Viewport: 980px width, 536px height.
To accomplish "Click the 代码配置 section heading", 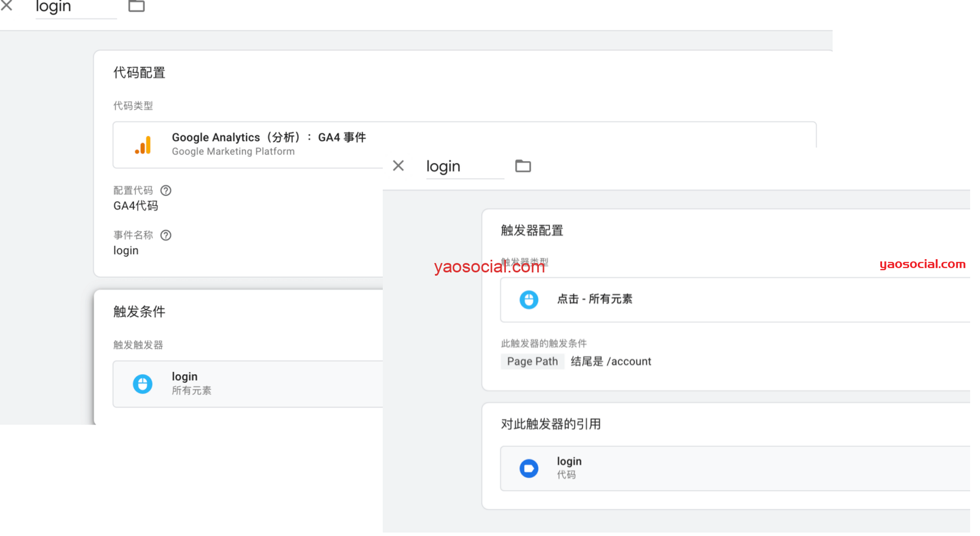I will pos(139,73).
